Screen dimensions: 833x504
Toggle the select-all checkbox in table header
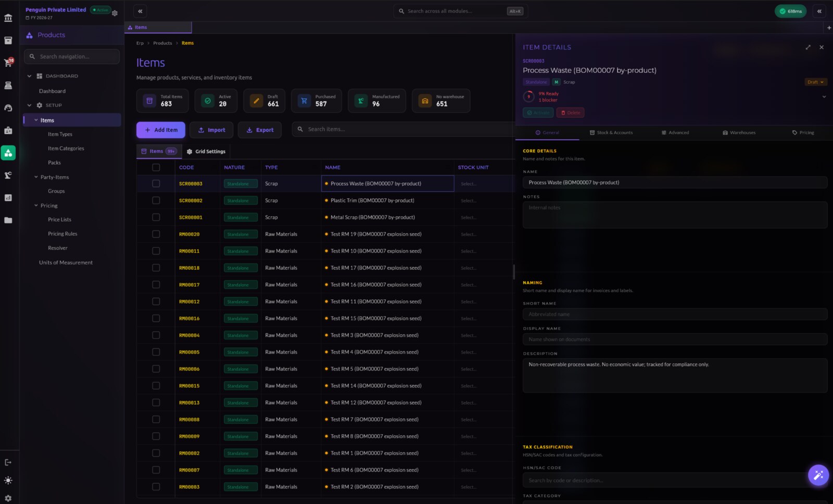(156, 167)
